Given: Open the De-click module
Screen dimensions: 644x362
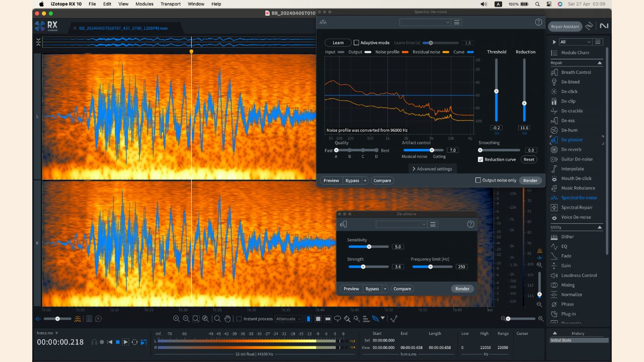Looking at the screenshot, I should [x=569, y=92].
